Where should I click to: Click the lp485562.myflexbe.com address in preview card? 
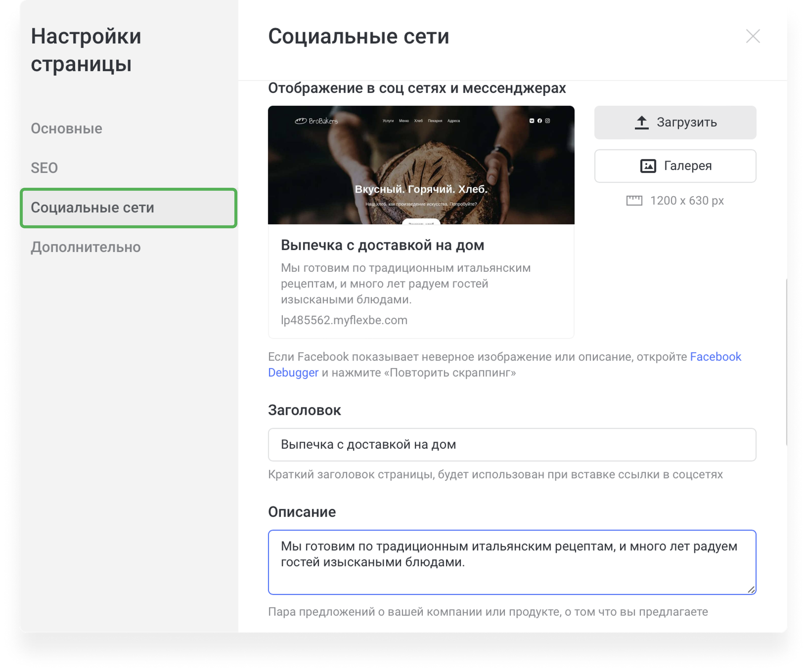click(x=344, y=320)
